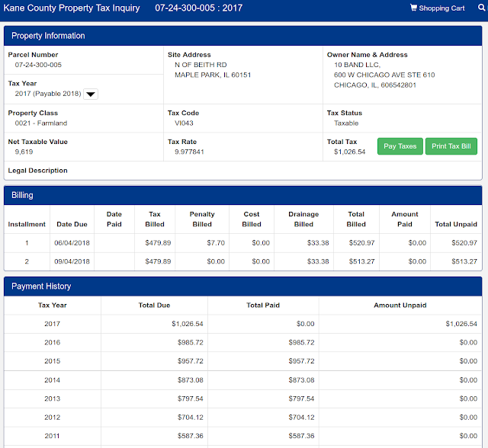Select owner name 10 BAND LLC
This screenshot has height=448, width=488.
coord(357,65)
